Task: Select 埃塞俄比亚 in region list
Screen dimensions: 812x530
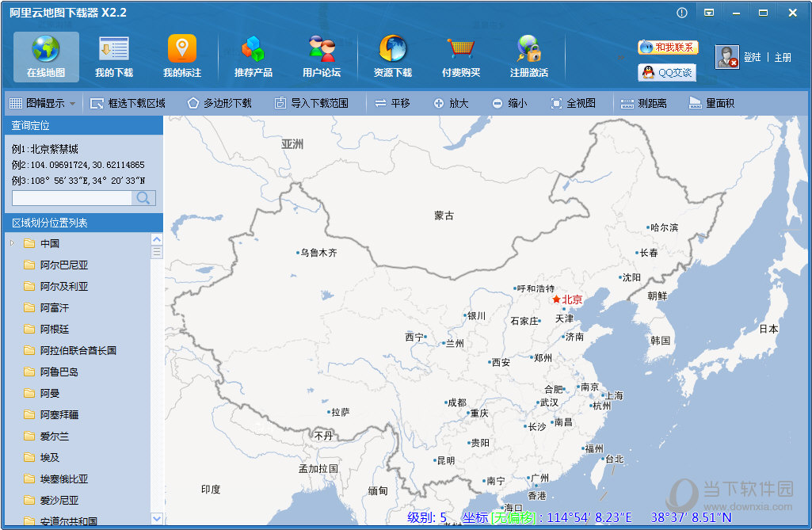Action: click(x=64, y=479)
